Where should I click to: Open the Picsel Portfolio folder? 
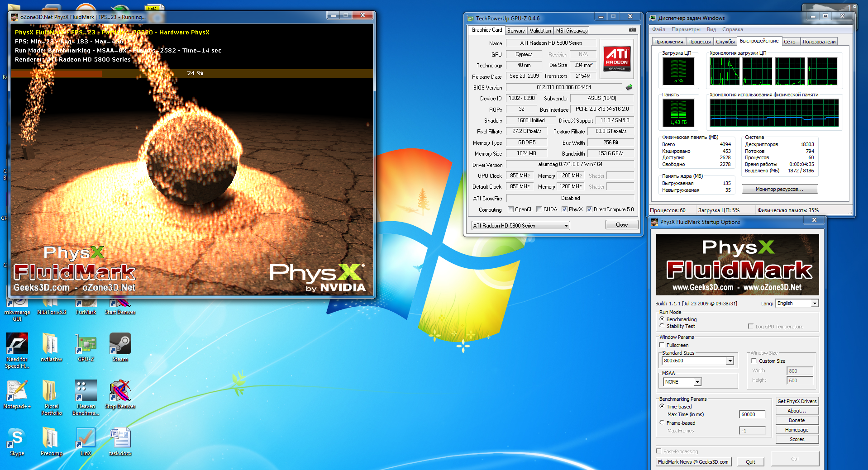pos(51,398)
